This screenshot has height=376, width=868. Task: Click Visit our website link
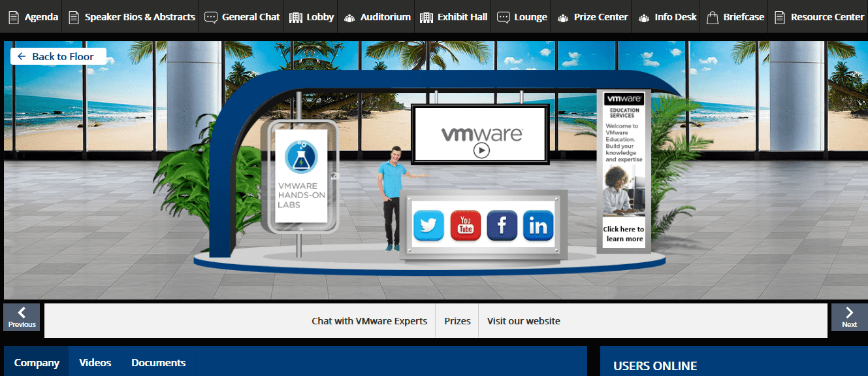click(524, 321)
